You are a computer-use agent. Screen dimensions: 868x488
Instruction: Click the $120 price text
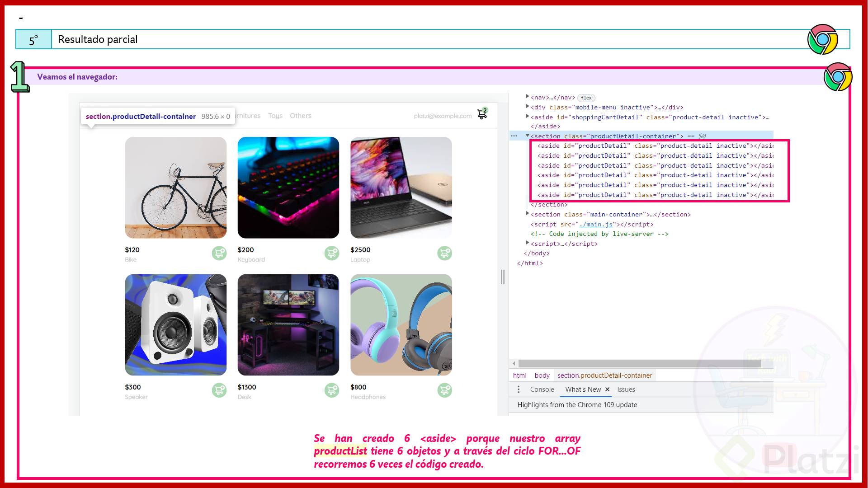(132, 250)
